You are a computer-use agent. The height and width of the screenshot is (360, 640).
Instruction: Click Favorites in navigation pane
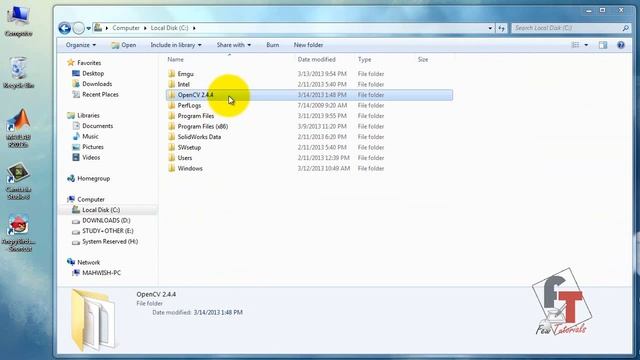tap(89, 63)
